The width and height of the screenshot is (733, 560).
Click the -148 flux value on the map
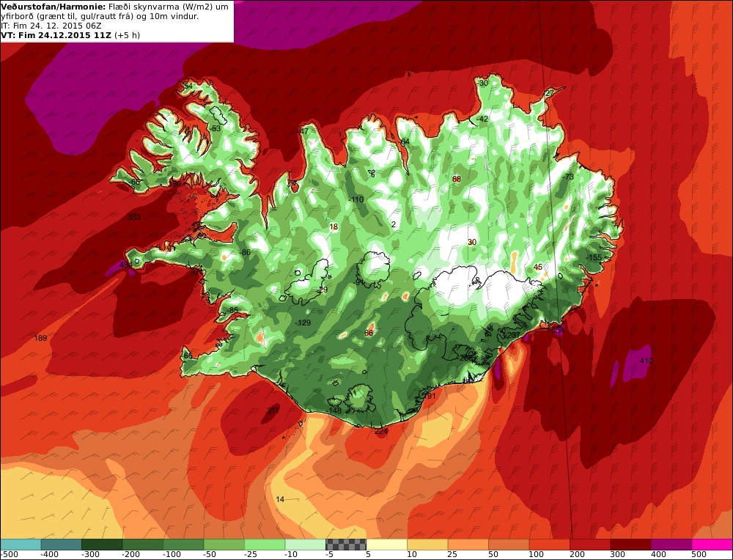click(334, 410)
